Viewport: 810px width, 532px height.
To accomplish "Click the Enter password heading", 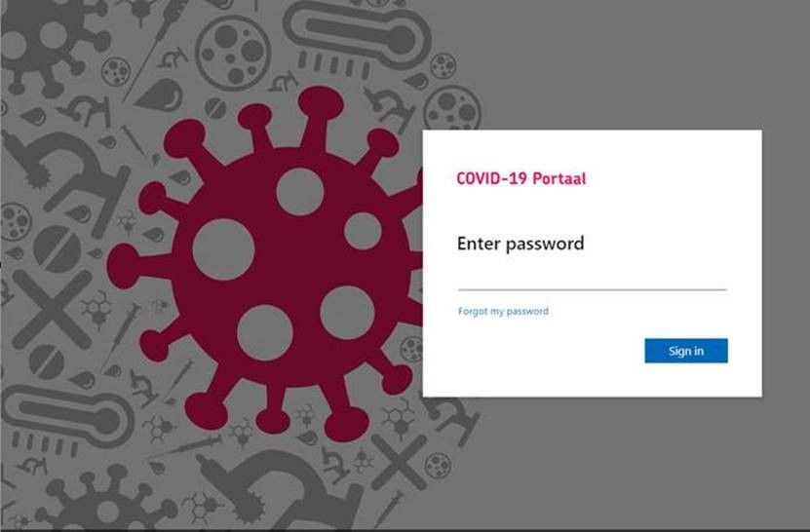I will pyautogui.click(x=521, y=244).
